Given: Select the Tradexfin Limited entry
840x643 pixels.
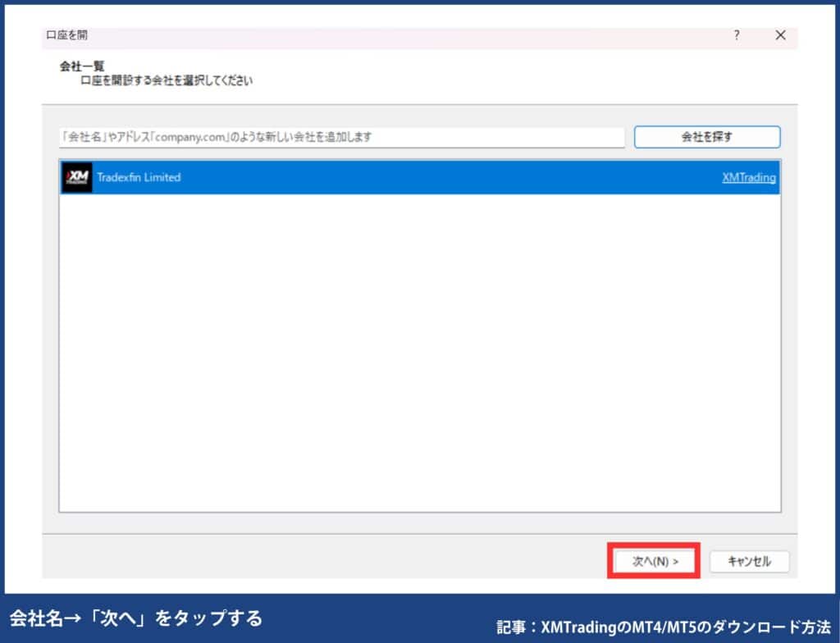Looking at the screenshot, I should click(x=419, y=177).
